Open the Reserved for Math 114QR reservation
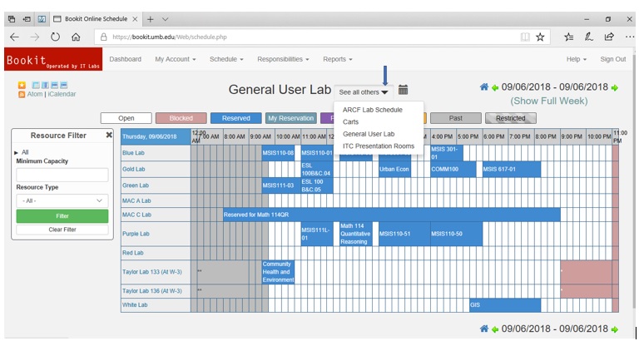 (x=391, y=215)
